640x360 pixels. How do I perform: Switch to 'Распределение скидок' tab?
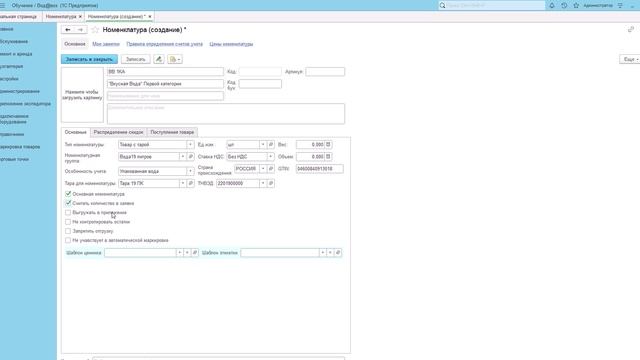point(118,132)
